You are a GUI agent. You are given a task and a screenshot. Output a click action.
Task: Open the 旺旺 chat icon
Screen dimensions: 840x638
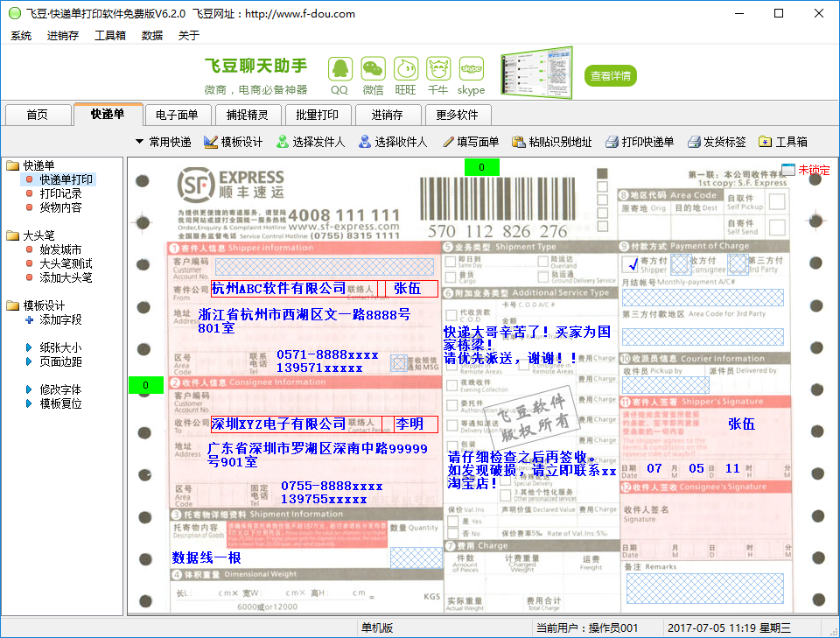[405, 70]
